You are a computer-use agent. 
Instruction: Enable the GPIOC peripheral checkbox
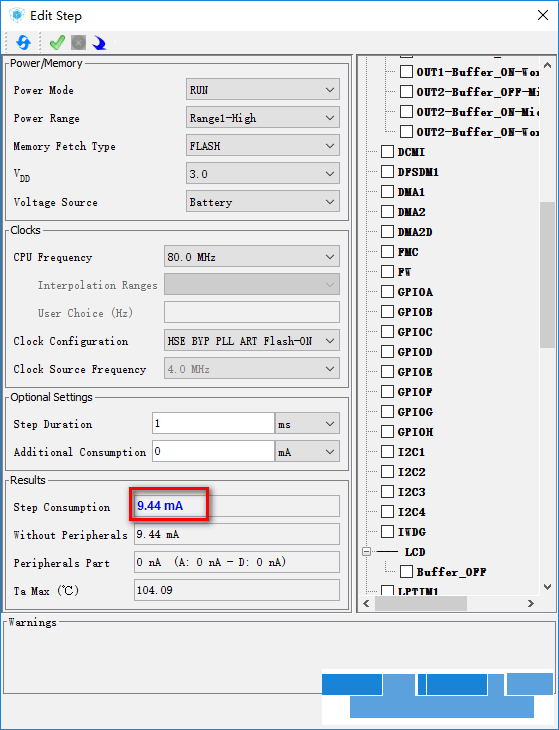point(387,331)
